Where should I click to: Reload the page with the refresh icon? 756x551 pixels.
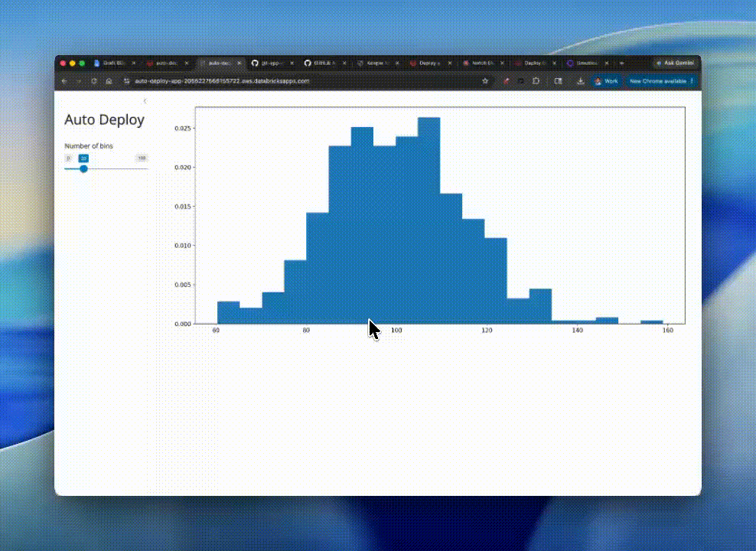[94, 81]
